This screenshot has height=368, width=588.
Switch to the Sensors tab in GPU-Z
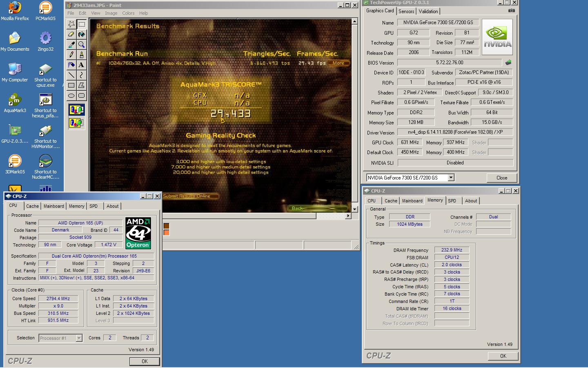(406, 11)
